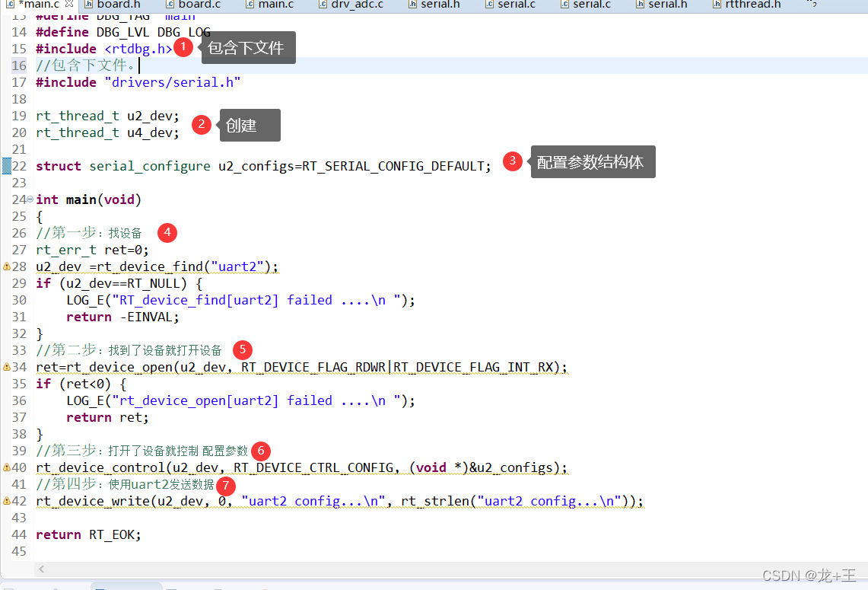Open the rtthread.h editor tab
This screenshot has width=868, height=590.
[x=747, y=5]
